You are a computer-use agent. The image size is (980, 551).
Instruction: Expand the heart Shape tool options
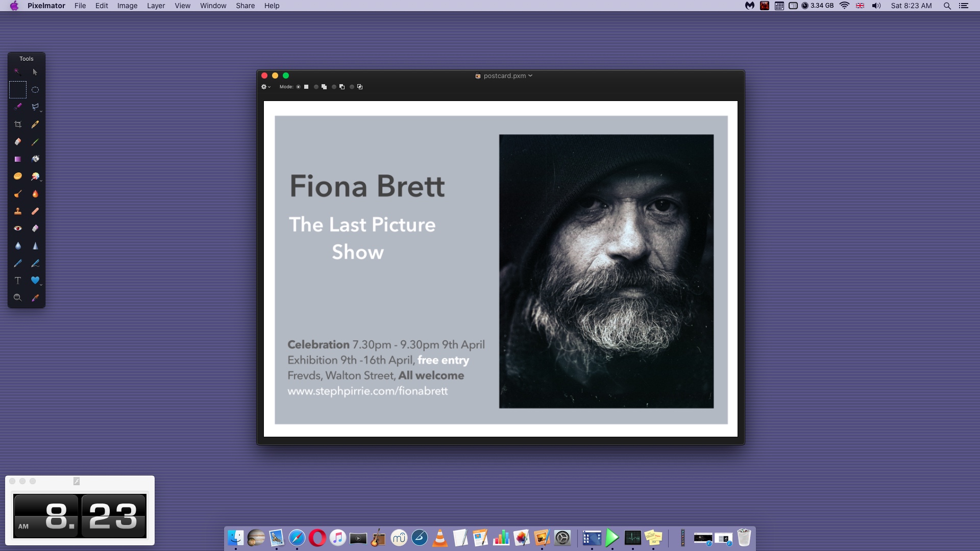[41, 284]
